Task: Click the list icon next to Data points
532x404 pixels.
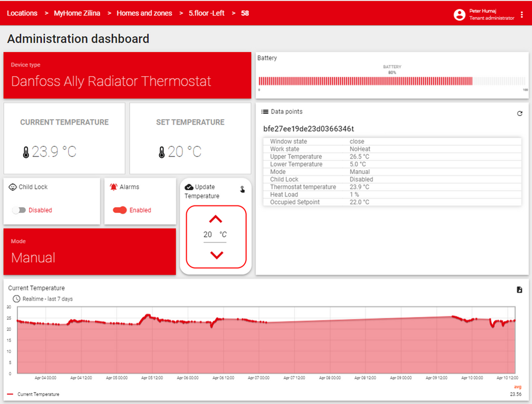Action: coord(264,111)
